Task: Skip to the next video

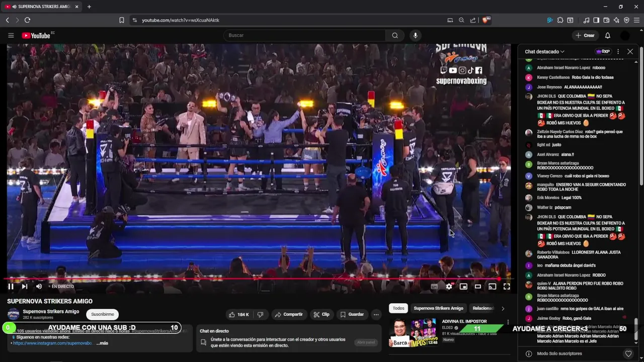Action: [24, 287]
